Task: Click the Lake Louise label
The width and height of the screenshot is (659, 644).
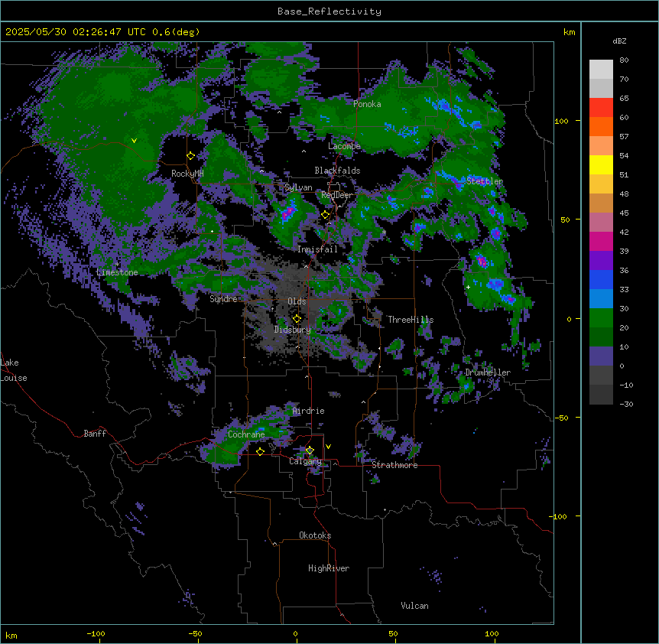Action: (14, 370)
